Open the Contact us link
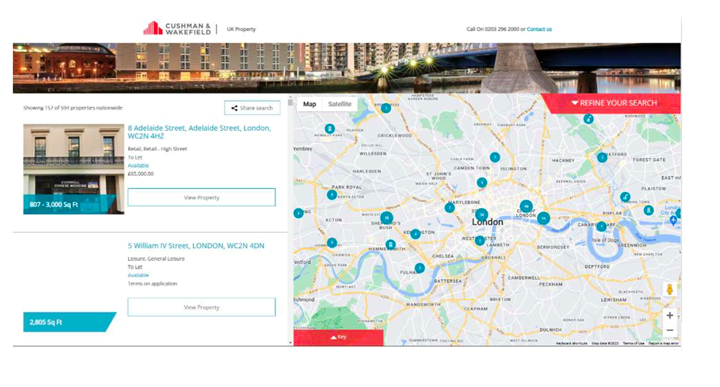Screen dimensions: 720x387 point(539,29)
